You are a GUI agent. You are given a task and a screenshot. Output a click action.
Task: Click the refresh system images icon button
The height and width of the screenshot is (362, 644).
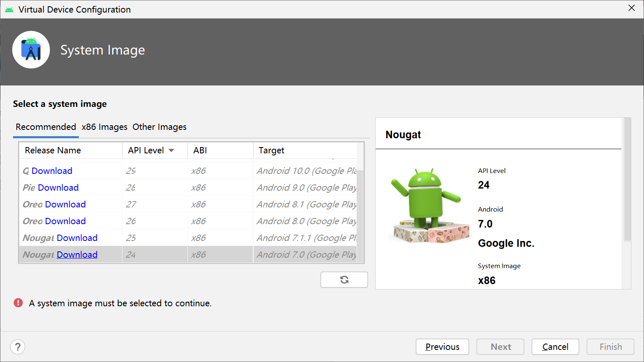tap(344, 280)
